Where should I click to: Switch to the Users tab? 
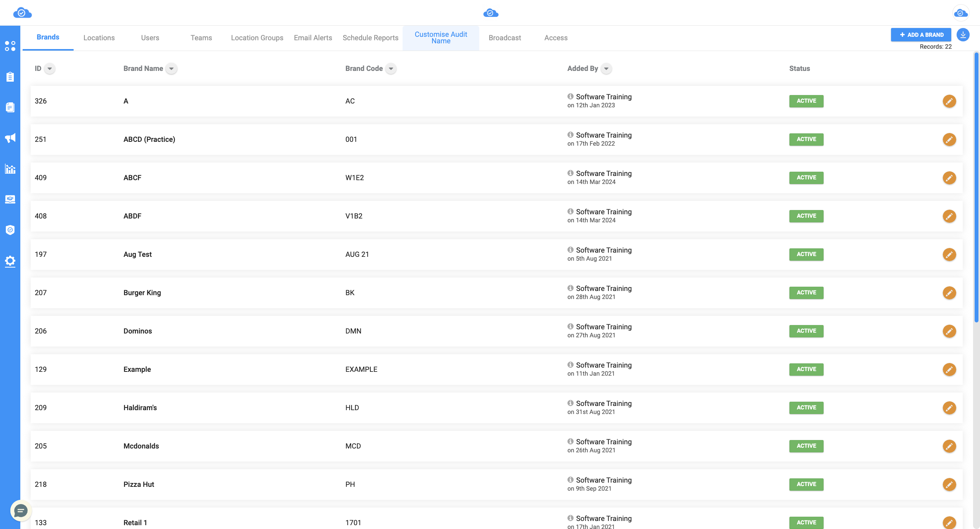click(x=150, y=38)
